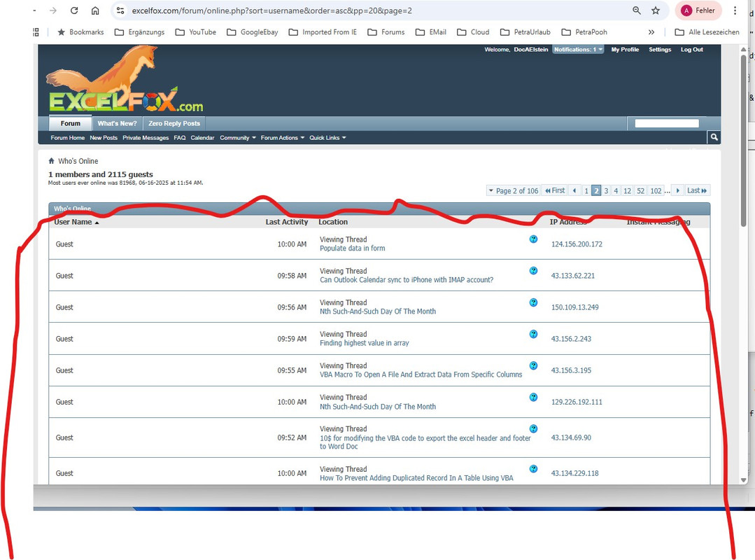Open IP address 129.226.192.111 link
755x560 pixels.
(577, 402)
